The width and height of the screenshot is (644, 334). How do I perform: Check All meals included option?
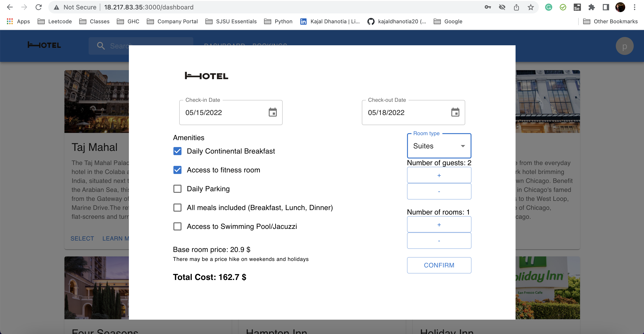click(177, 208)
